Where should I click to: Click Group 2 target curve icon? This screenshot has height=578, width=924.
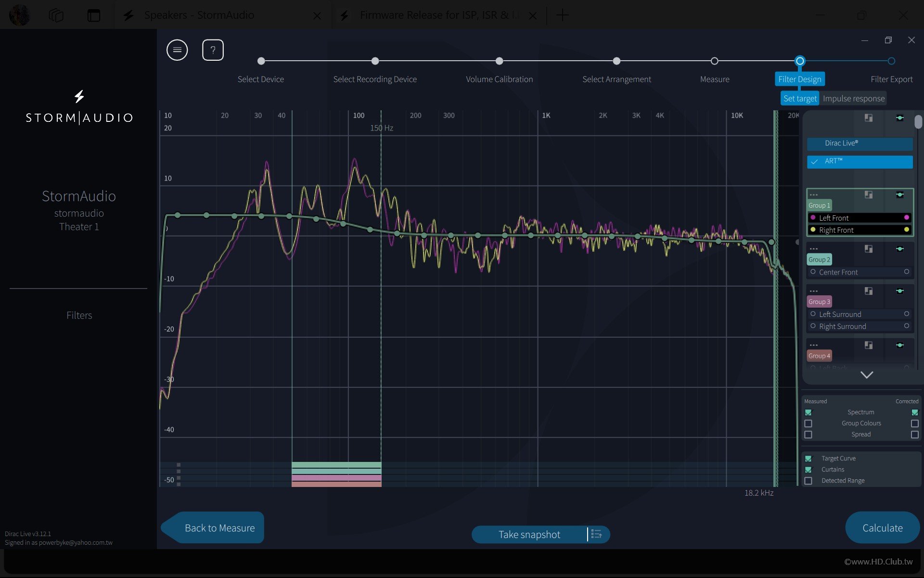pos(899,249)
